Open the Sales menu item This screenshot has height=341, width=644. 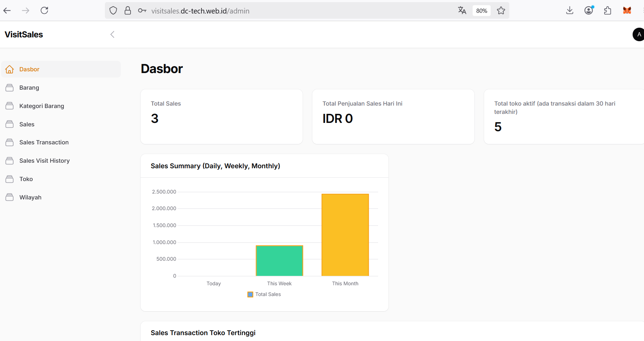27,124
